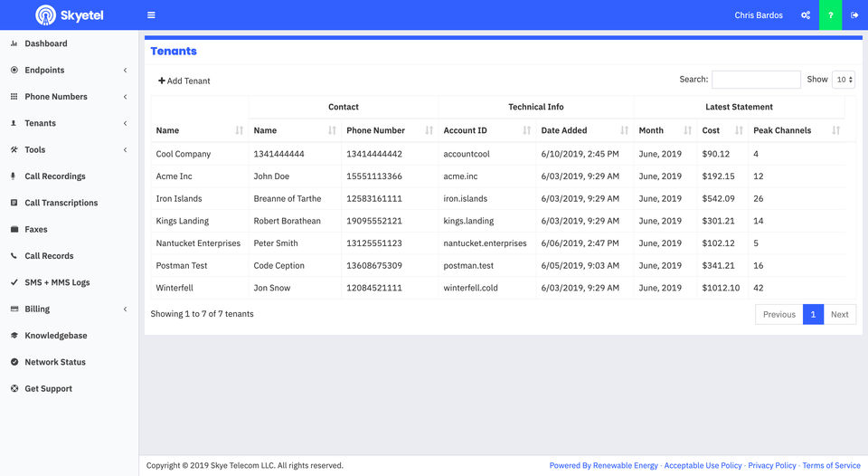Click the Winterfell tenant name
This screenshot has width=868, height=476.
(x=175, y=288)
